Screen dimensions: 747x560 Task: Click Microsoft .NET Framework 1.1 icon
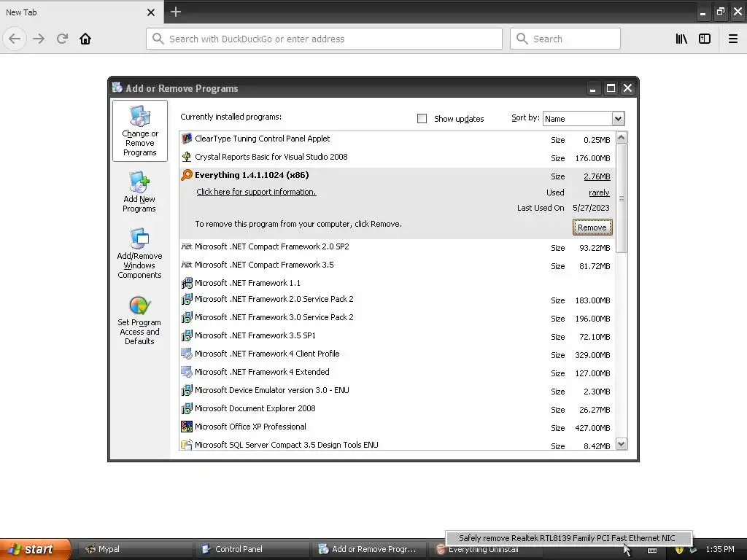pyautogui.click(x=186, y=283)
